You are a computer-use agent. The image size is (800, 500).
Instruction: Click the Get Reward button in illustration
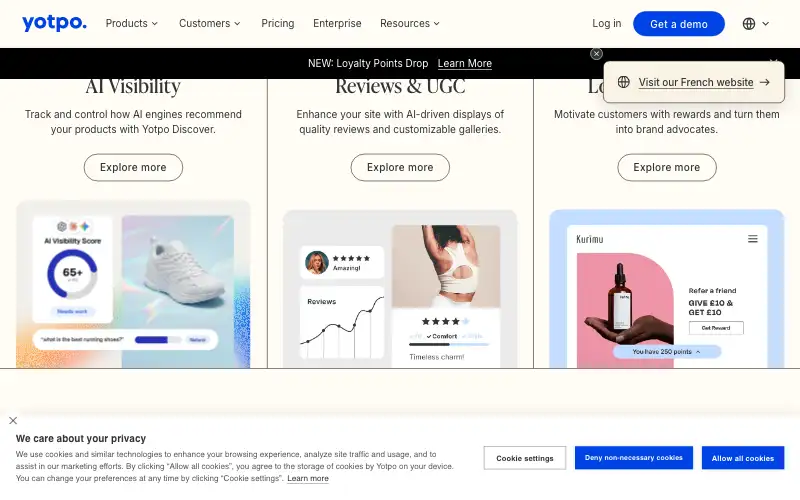[716, 328]
